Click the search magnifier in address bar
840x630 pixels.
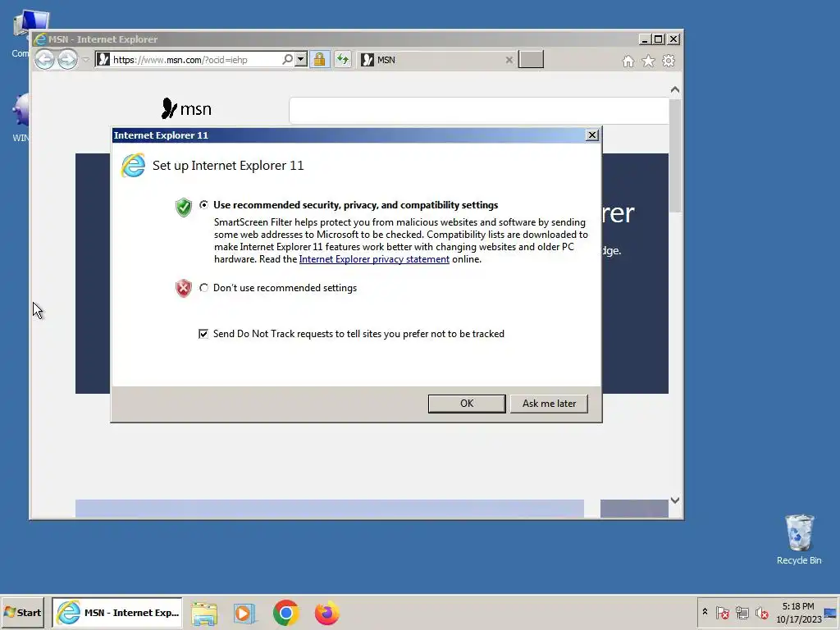pos(288,59)
